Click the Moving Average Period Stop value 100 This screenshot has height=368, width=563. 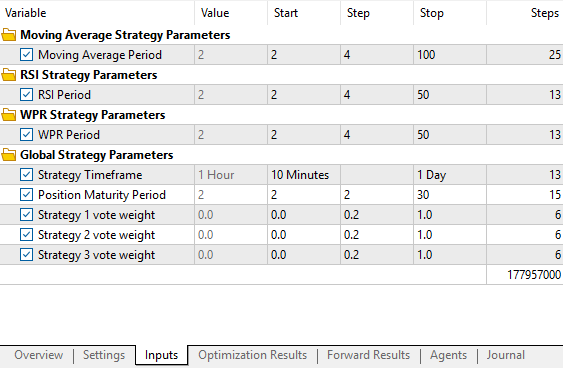tap(450, 55)
